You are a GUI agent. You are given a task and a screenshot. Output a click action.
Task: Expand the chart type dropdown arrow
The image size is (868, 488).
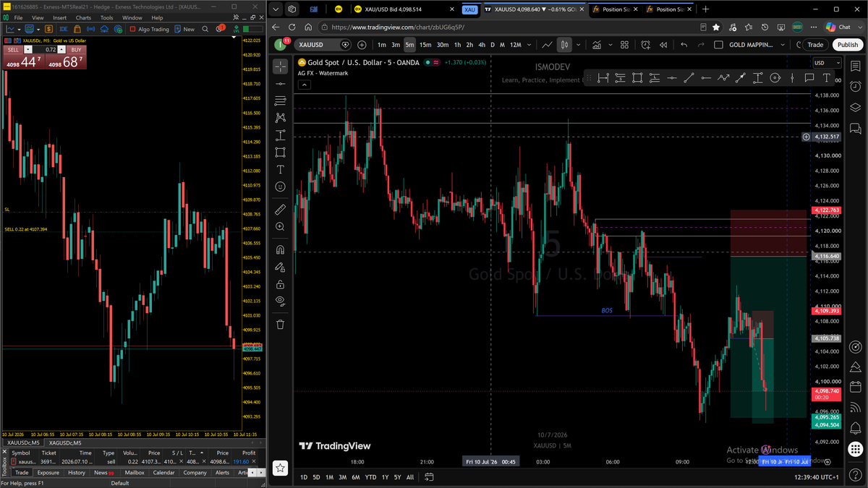(x=579, y=45)
